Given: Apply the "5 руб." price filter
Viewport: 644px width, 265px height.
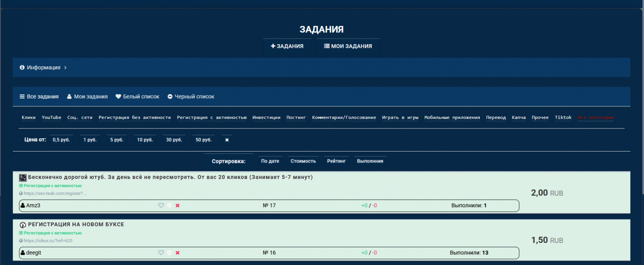Looking at the screenshot, I should (116, 139).
